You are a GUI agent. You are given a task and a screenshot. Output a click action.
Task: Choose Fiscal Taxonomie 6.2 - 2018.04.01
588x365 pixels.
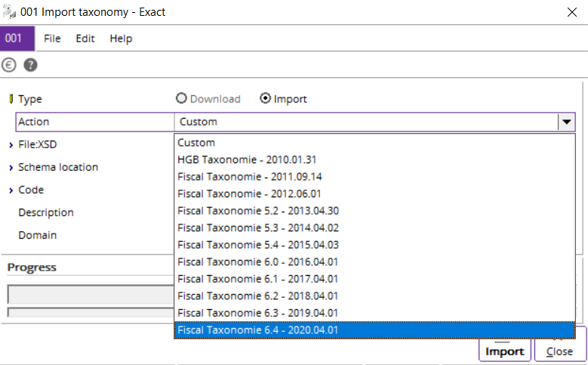point(374,296)
